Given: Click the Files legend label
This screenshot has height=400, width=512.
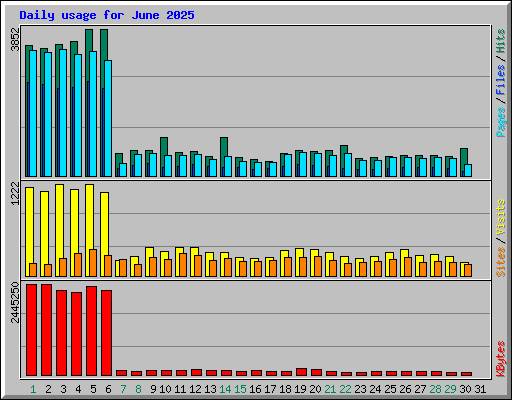Looking at the screenshot, I should click(x=500, y=79).
